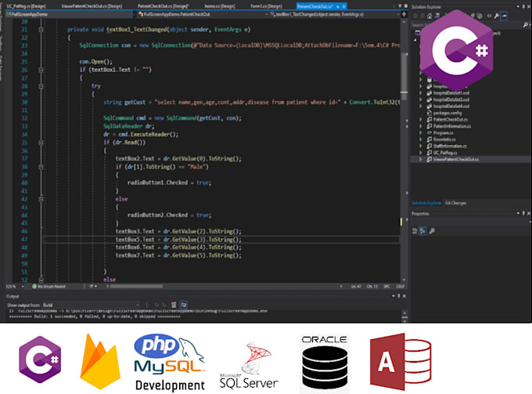Close the active PatientCheckOut.cs* tab

click(x=343, y=6)
